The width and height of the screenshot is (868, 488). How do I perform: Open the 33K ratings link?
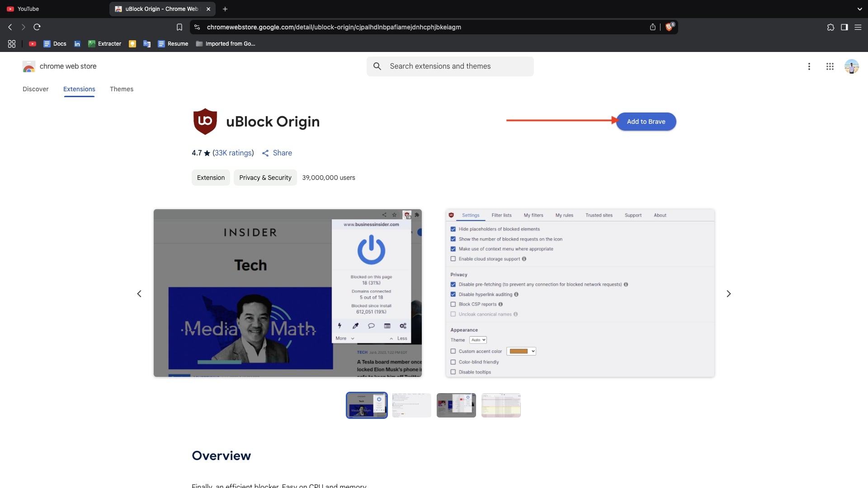pyautogui.click(x=233, y=153)
